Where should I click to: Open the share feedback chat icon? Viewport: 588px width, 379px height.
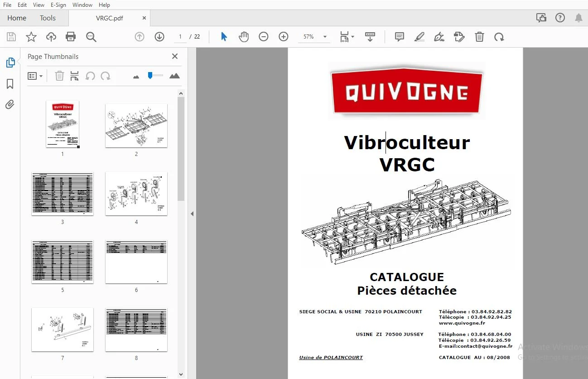point(541,18)
